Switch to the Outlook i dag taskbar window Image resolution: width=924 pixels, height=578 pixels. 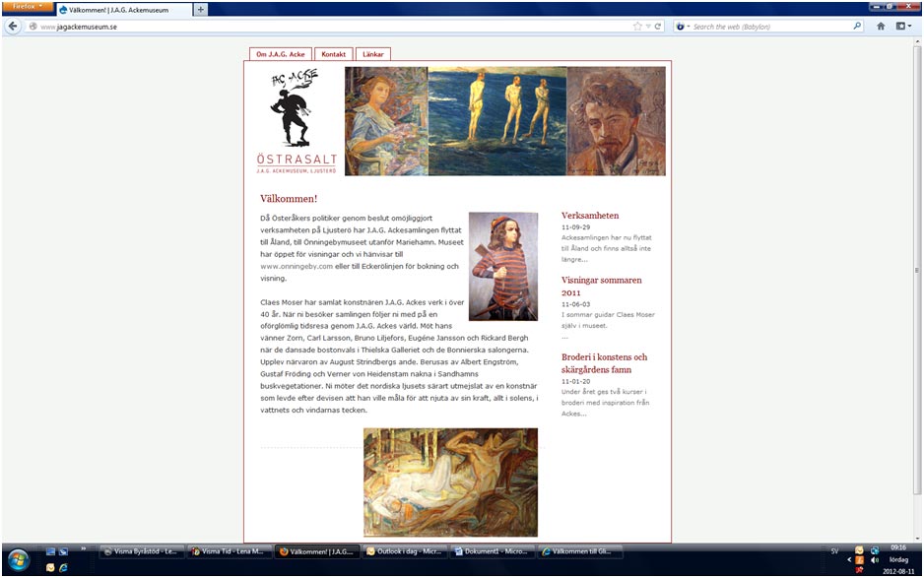405,551
